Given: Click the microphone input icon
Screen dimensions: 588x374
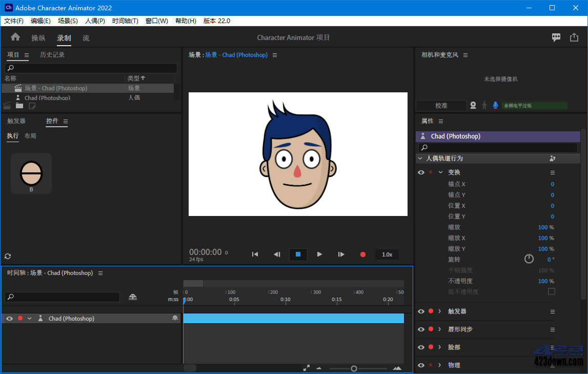Looking at the screenshot, I should (x=495, y=105).
